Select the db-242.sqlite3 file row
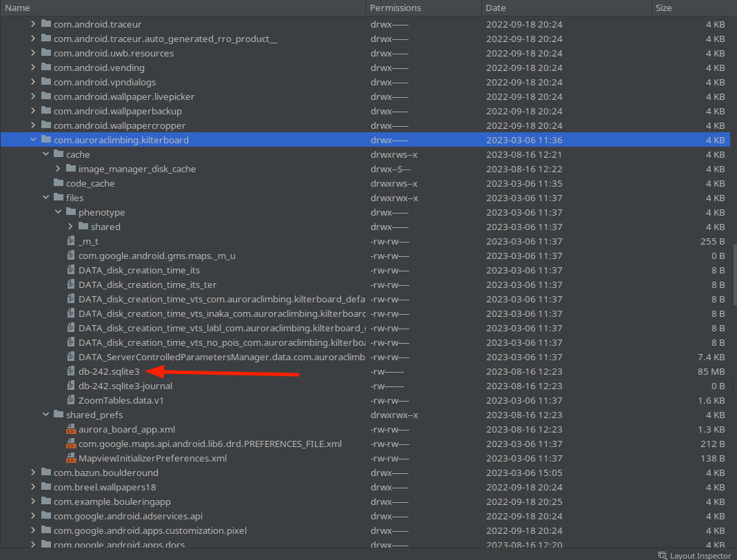This screenshot has height=560, width=737. coord(207,371)
